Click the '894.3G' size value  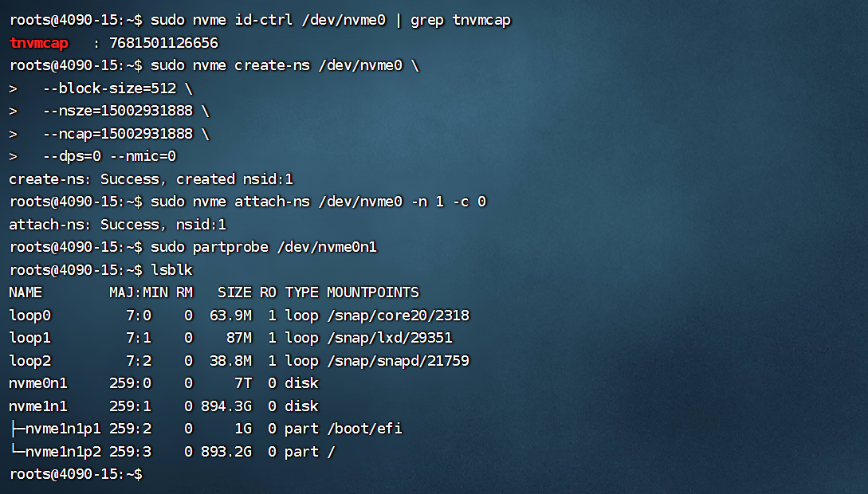(x=226, y=406)
